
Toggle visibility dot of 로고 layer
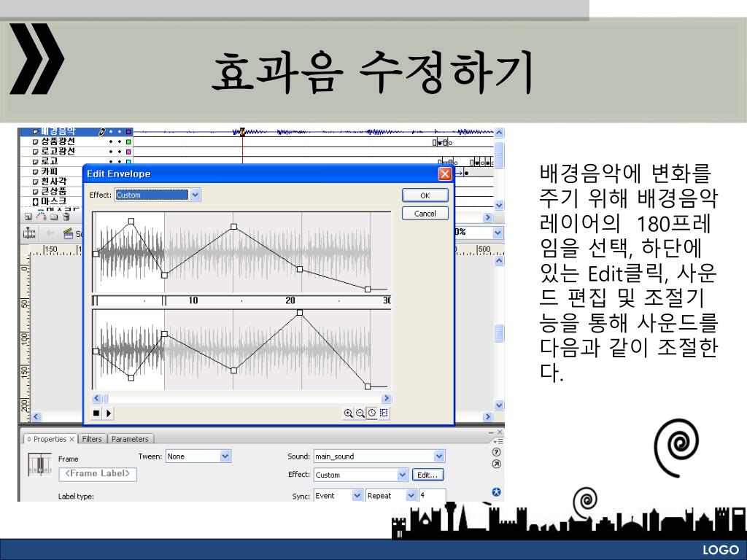pos(111,162)
